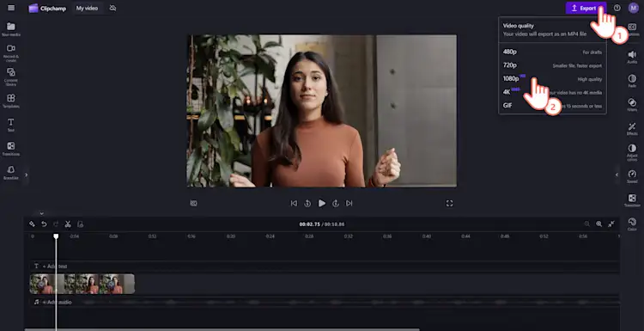Skip to the video end
This screenshot has width=644, height=331.
click(349, 203)
